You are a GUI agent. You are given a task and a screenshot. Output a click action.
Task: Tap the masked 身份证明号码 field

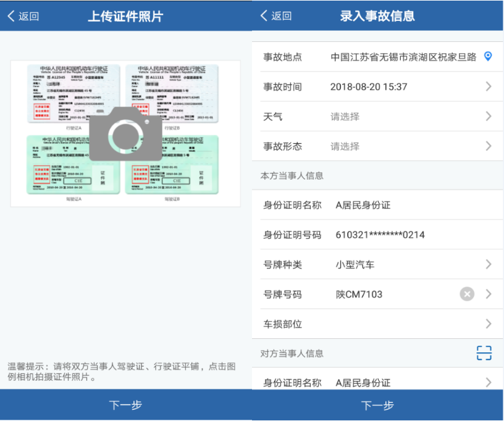point(383,235)
